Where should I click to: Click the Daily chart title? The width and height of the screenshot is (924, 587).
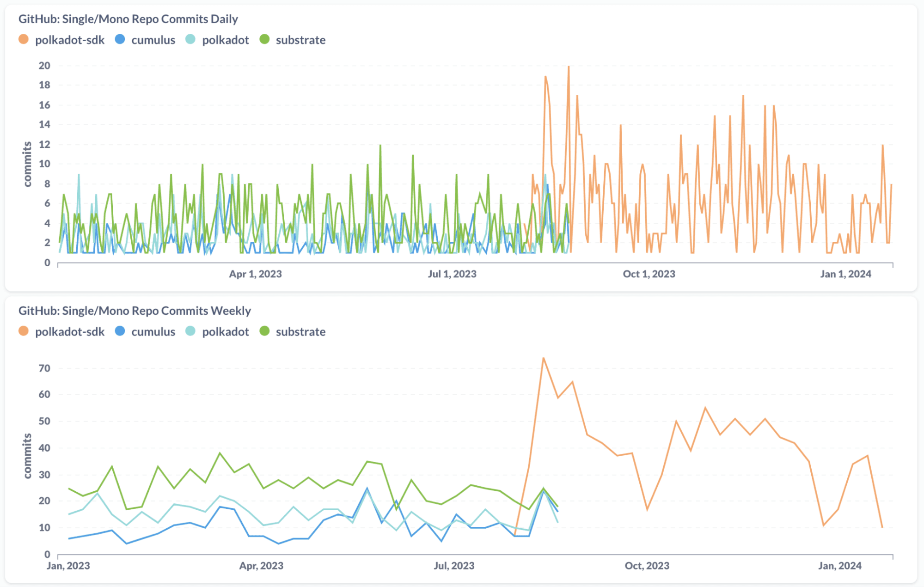128,19
